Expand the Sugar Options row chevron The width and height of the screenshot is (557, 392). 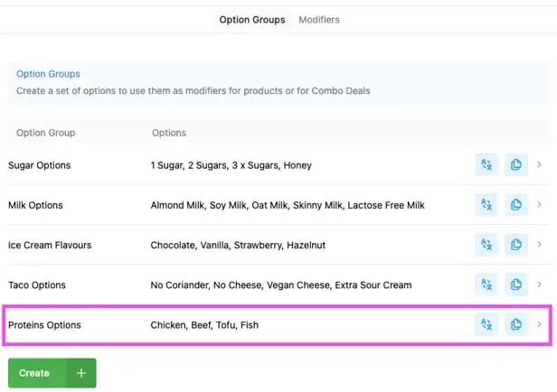click(x=540, y=165)
